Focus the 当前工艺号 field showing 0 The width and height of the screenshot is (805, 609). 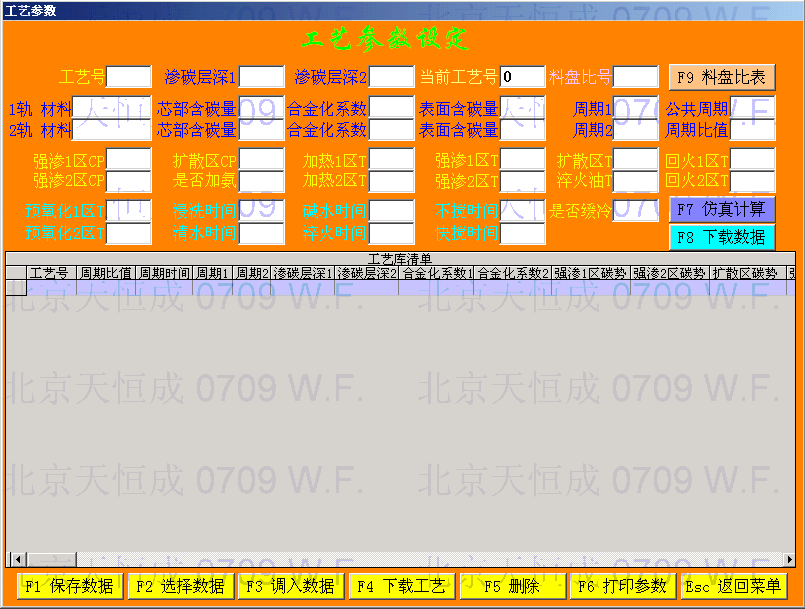(522, 77)
